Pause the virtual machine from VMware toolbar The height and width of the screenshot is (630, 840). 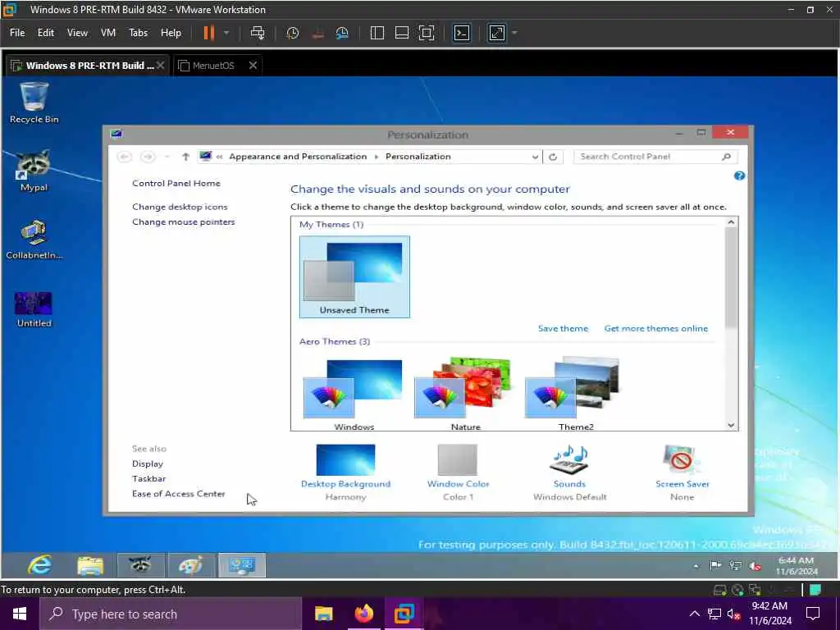tap(208, 33)
